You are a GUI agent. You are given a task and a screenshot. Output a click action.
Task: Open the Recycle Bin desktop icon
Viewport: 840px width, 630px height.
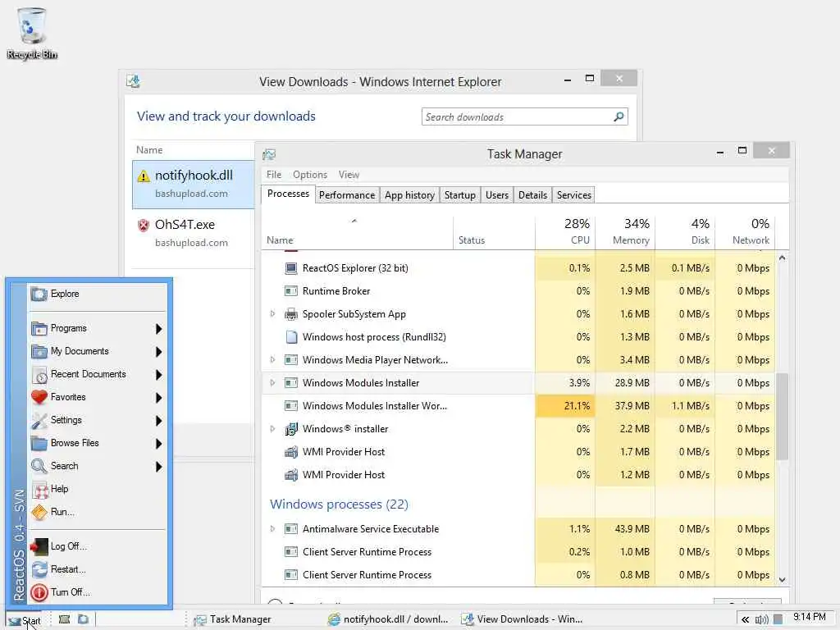(32, 32)
